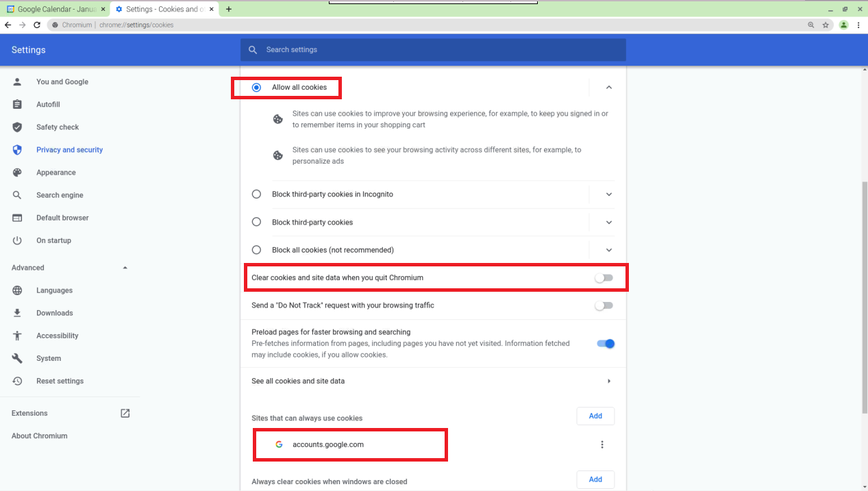Open Appearance settings section
Image resolution: width=868 pixels, height=491 pixels.
coord(56,173)
